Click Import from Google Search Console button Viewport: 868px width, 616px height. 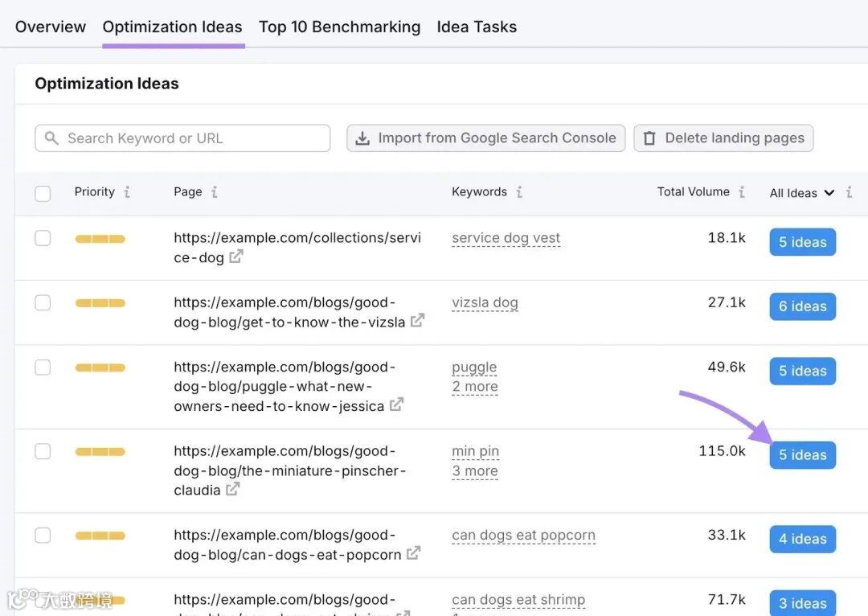pyautogui.click(x=486, y=138)
